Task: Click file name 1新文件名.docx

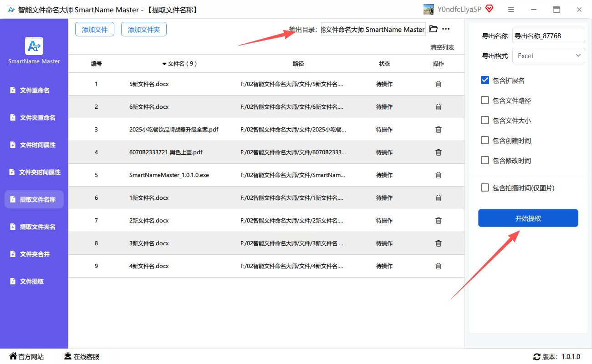Action: (149, 198)
